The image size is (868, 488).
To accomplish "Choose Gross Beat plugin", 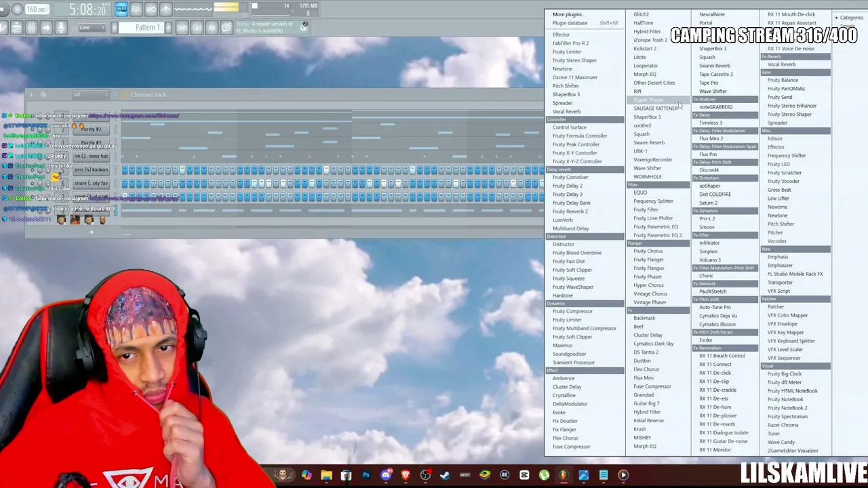I will point(779,190).
